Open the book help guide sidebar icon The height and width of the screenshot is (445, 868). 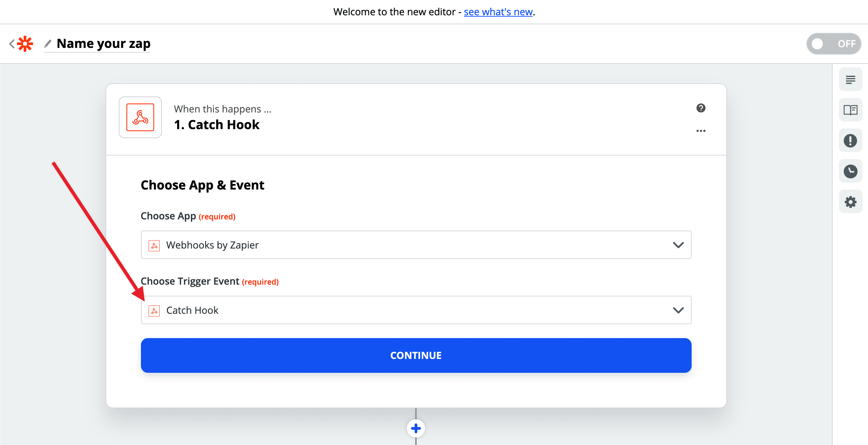coord(850,110)
